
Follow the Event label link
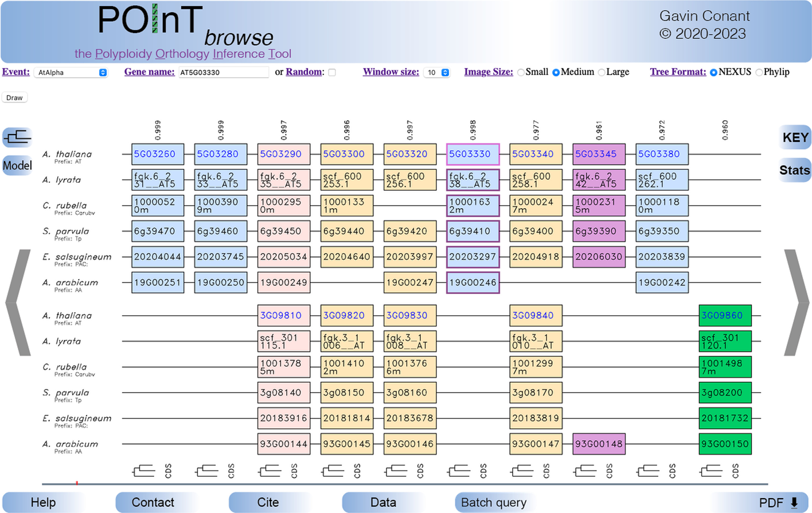(16, 72)
